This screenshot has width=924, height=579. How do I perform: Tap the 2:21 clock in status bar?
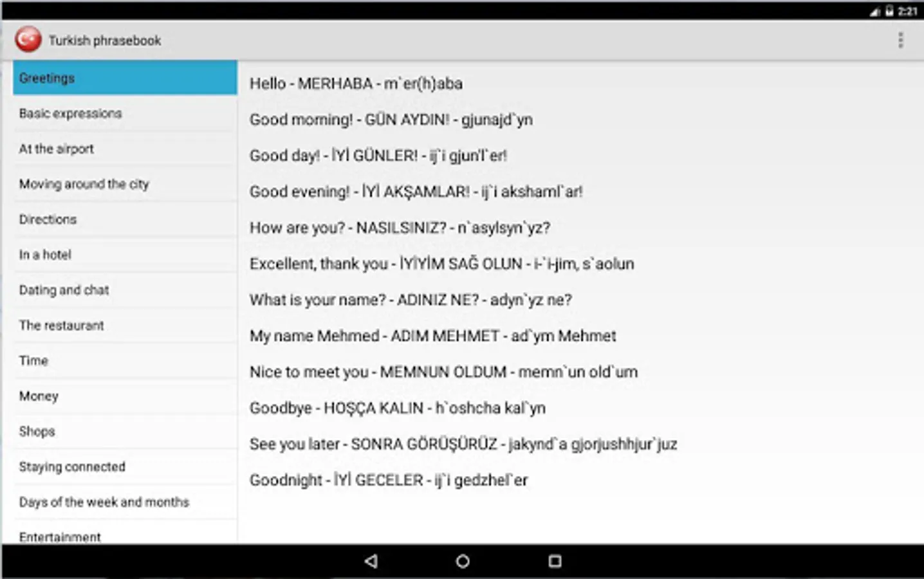click(907, 11)
